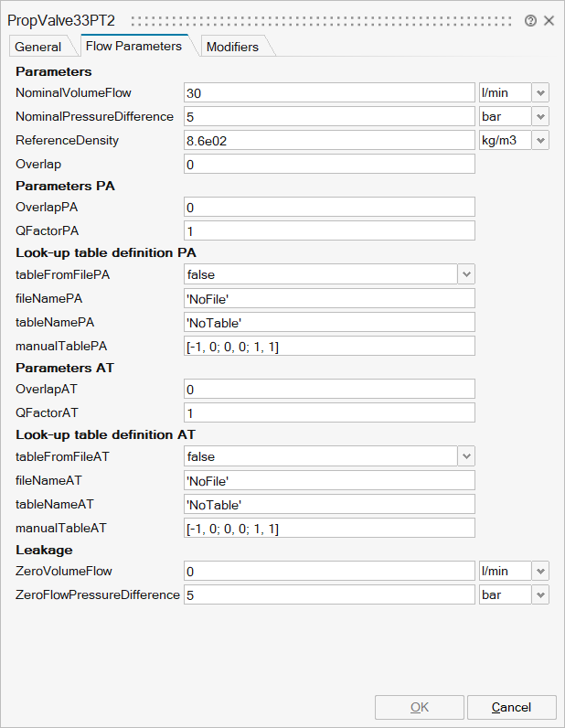Click the QFactorAT input field

click(329, 412)
